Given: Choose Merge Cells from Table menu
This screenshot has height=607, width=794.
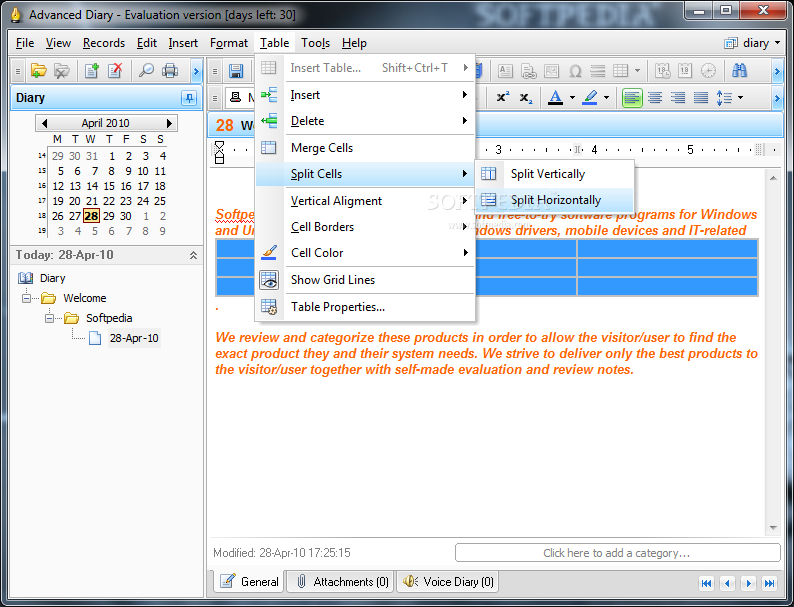Looking at the screenshot, I should [365, 148].
